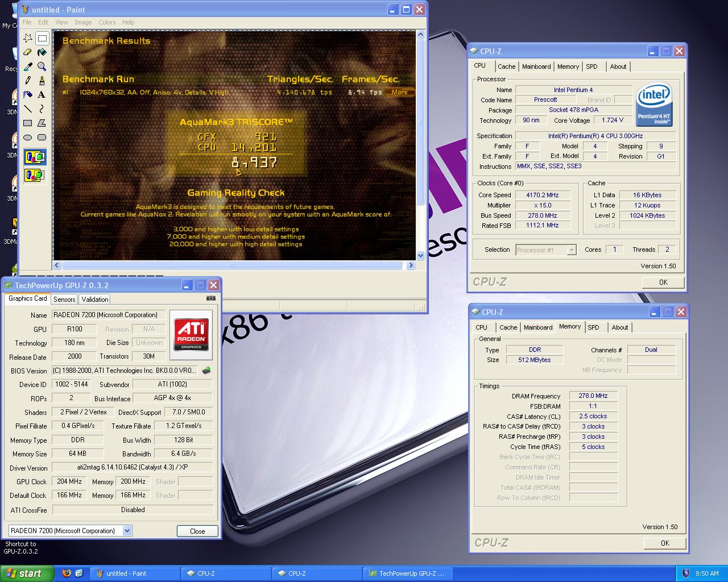Select the Ellipse shape tool in Paint
Image resolution: width=728 pixels, height=582 pixels.
28,137
